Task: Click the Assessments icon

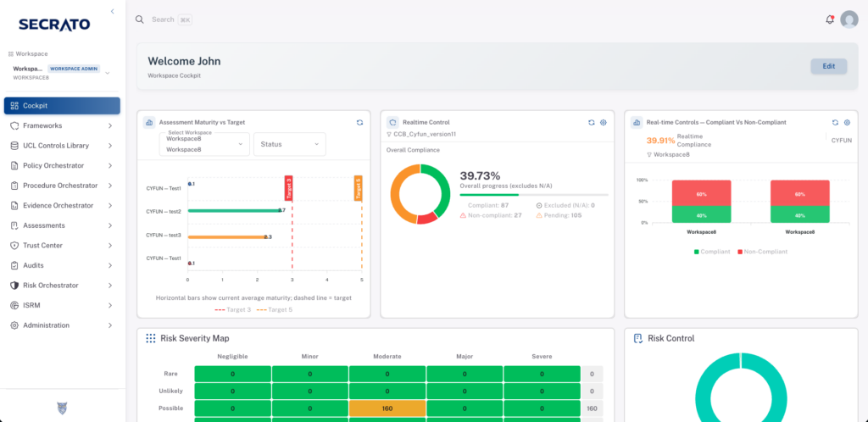Action: [14, 225]
